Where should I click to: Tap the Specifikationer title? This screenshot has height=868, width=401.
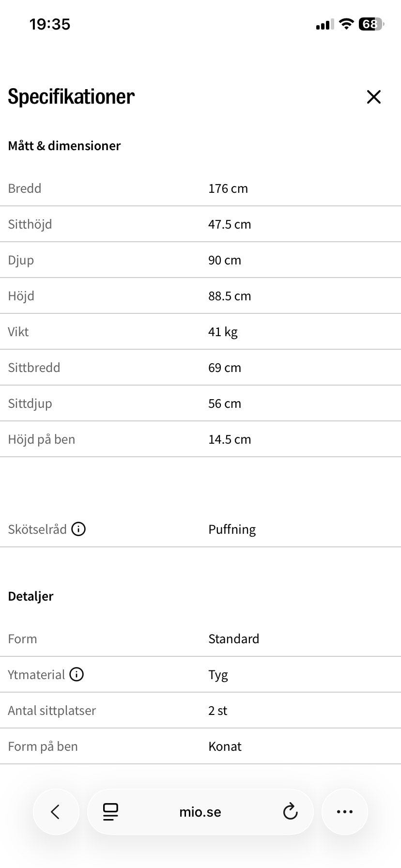[x=71, y=96]
